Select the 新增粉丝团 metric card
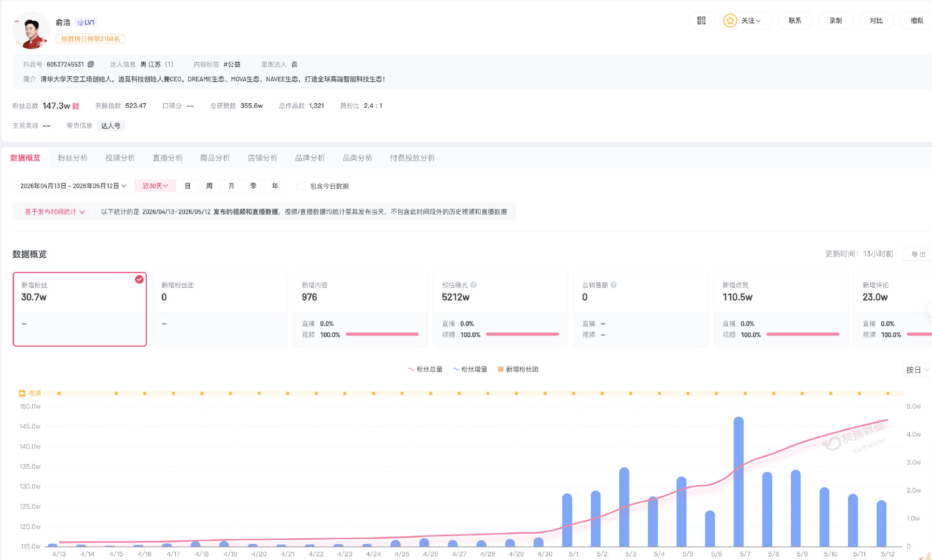This screenshot has height=560, width=932. point(220,309)
